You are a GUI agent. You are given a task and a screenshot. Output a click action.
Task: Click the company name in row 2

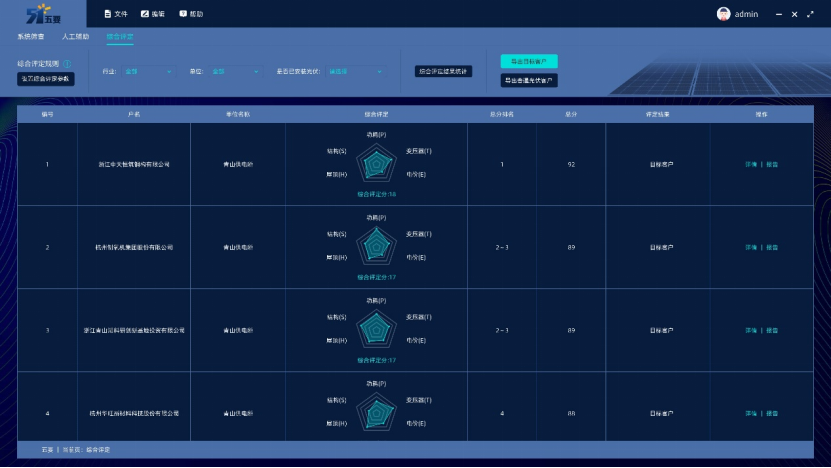pyautogui.click(x=134, y=248)
